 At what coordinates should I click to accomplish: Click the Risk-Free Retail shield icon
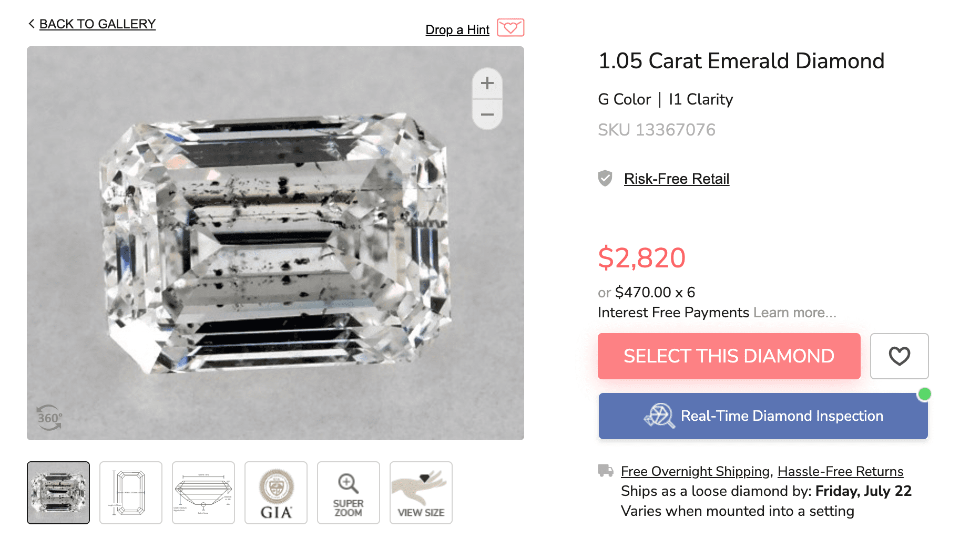pyautogui.click(x=605, y=179)
